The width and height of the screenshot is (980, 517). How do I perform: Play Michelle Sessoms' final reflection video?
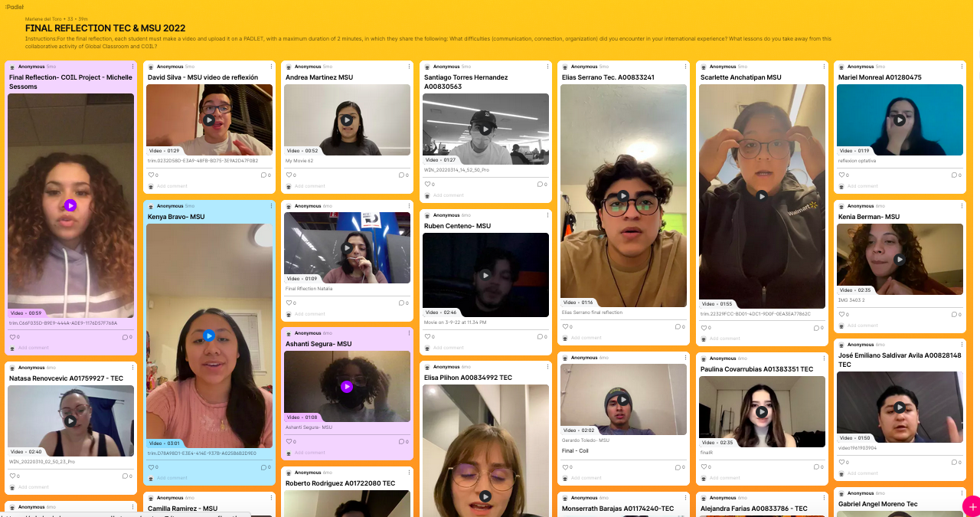tap(70, 205)
